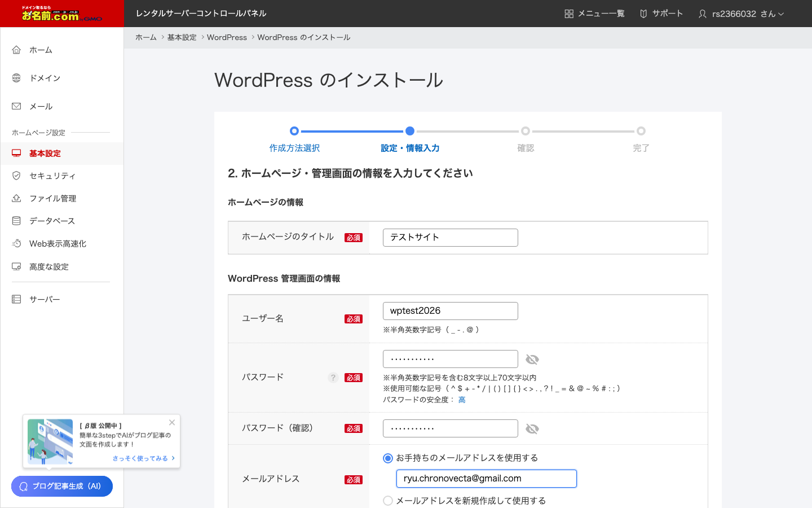The height and width of the screenshot is (508, 812).
Task: Click さっそく使ってみる link in popup
Action: tap(143, 458)
